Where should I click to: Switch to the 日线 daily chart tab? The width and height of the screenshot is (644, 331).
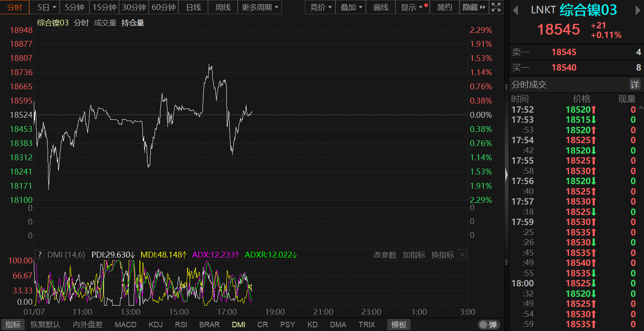click(x=193, y=7)
